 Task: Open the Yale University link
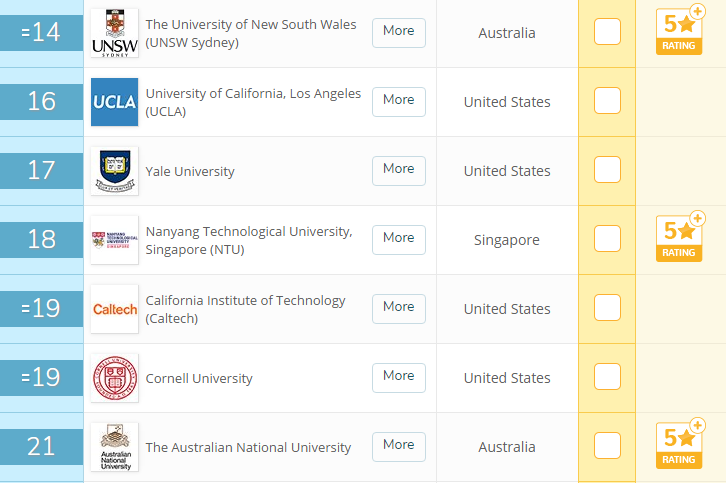[190, 172]
